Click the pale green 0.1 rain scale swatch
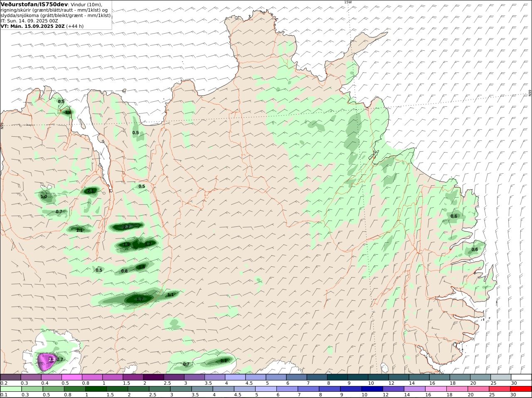The image size is (532, 398). coord(11,389)
